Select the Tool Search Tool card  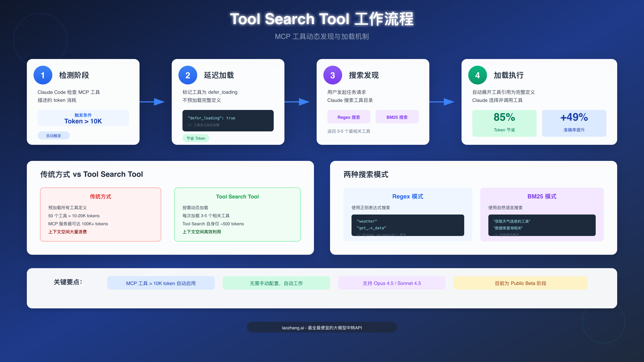[x=237, y=215]
